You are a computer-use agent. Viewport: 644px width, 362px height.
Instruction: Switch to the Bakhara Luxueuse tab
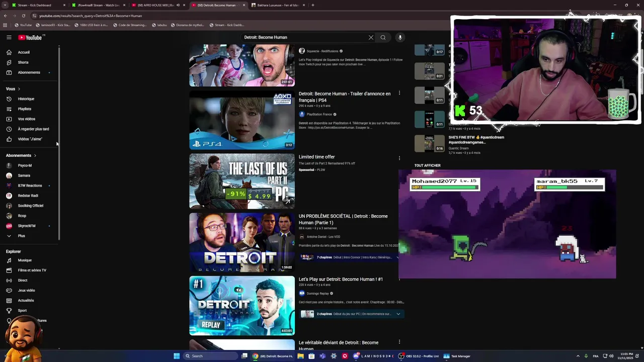point(278,5)
